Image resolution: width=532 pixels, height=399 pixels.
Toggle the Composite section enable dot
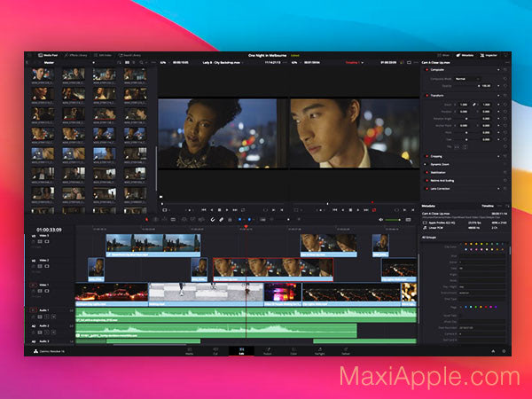[426, 70]
